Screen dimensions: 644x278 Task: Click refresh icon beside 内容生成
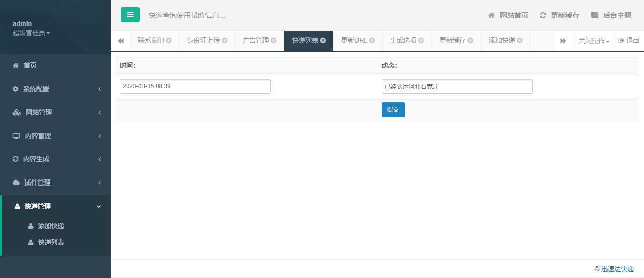(16, 159)
